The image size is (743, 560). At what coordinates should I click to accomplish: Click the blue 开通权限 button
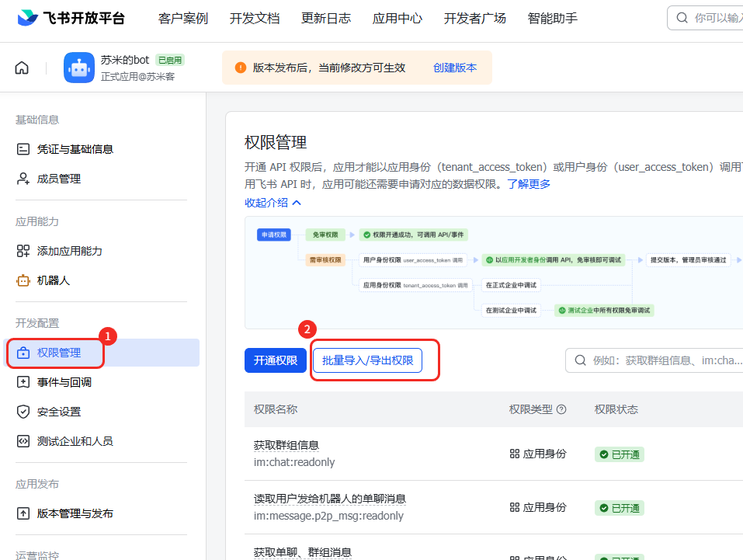click(275, 360)
